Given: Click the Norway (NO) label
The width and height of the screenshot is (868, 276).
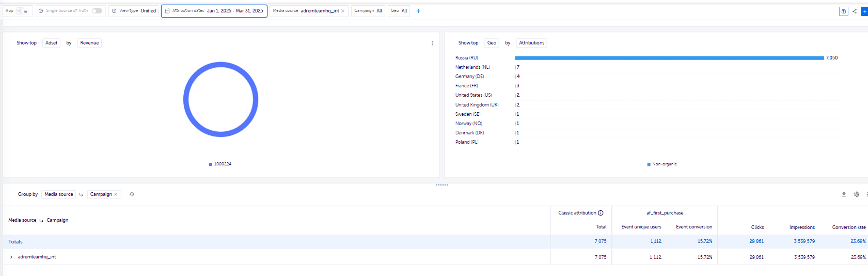Looking at the screenshot, I should 468,124.
